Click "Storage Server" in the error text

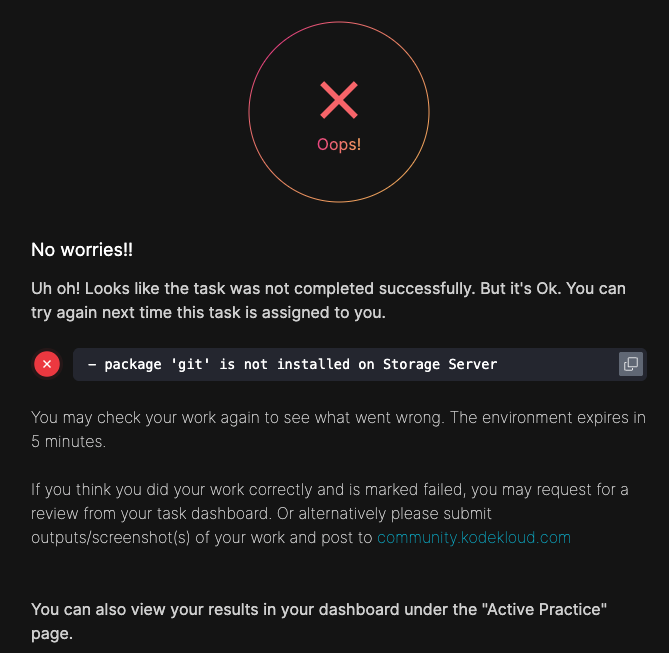pyautogui.click(x=440, y=364)
